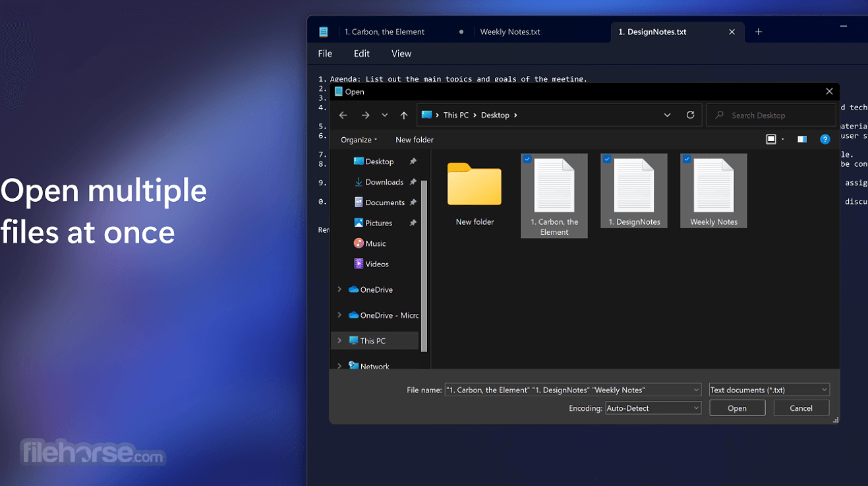Expand the OneDrive tree node above OneDrive - Micr
The height and width of the screenshot is (486, 868).
pos(339,289)
